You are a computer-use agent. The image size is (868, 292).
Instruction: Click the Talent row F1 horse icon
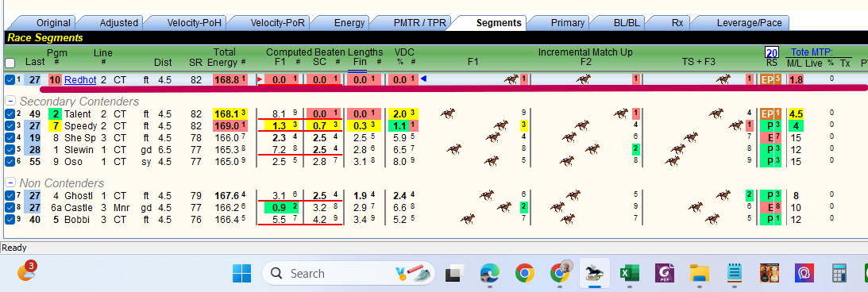[x=448, y=113]
